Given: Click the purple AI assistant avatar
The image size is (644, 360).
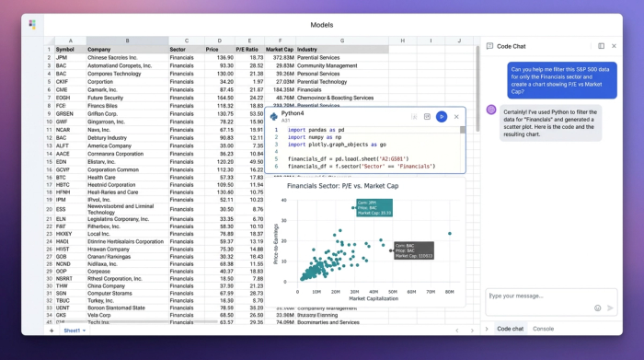Looking at the screenshot, I should [x=491, y=110].
